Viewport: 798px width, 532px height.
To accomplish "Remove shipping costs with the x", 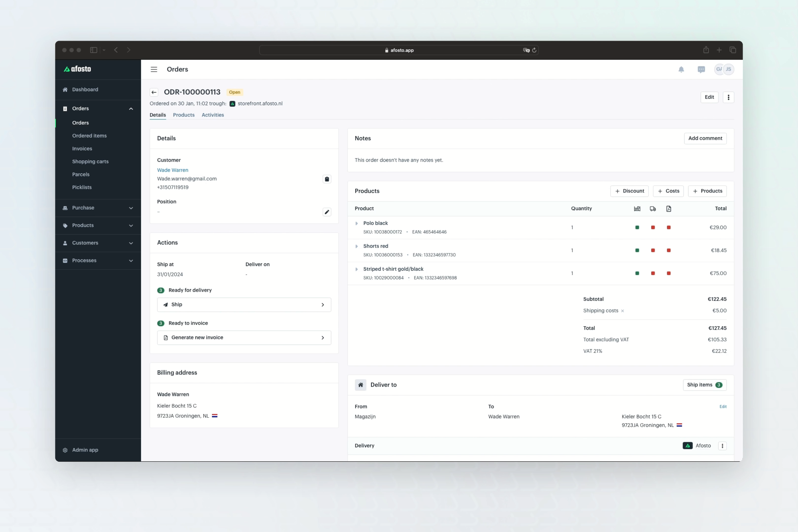I will pyautogui.click(x=623, y=311).
